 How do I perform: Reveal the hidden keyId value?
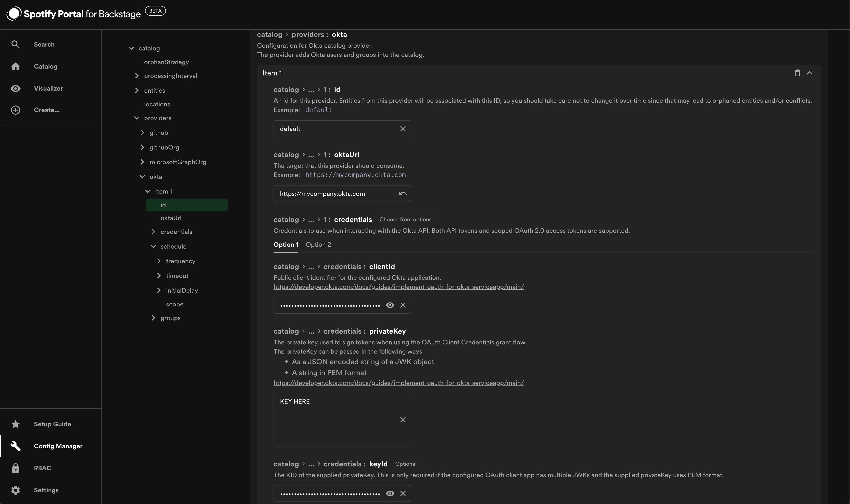(x=390, y=493)
